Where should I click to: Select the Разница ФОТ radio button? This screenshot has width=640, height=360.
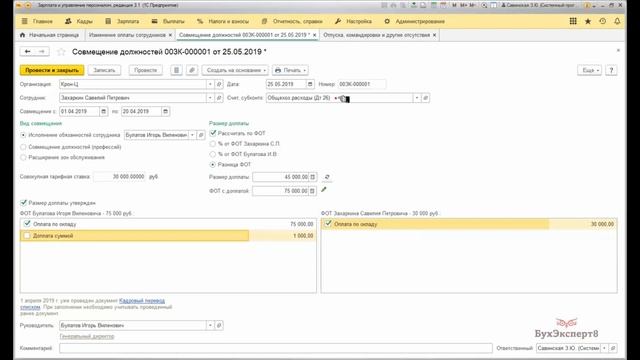point(213,165)
